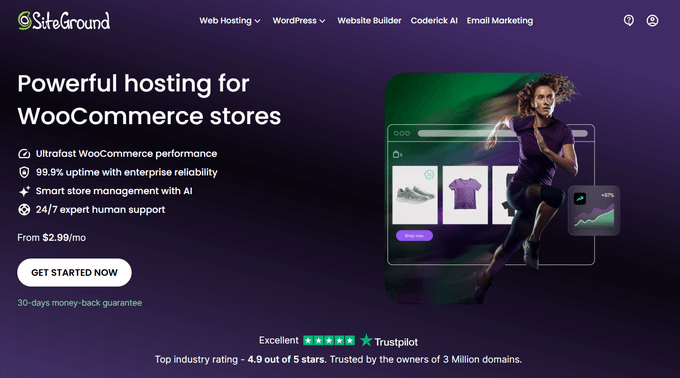Open the user account profile icon
This screenshot has width=680, height=378.
652,20
